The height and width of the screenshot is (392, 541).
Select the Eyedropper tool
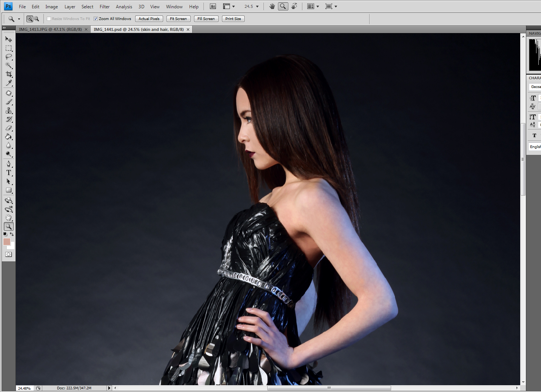8,83
